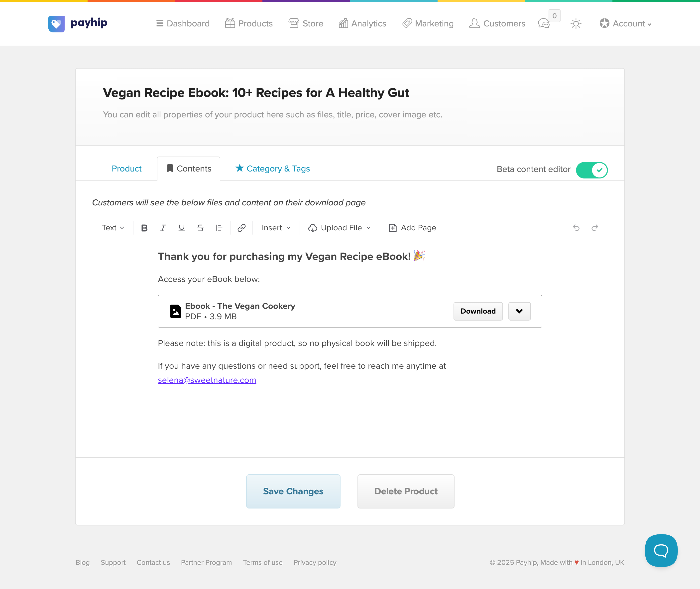700x589 pixels.
Task: Disable the Beta content editor toggle
Action: tap(591, 170)
